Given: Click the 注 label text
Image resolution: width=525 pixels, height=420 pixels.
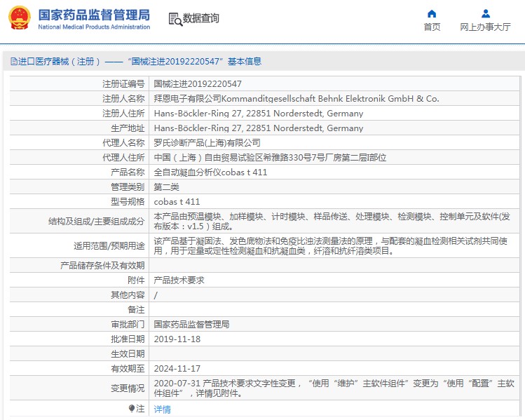Looking at the screenshot, I should 140,409.
